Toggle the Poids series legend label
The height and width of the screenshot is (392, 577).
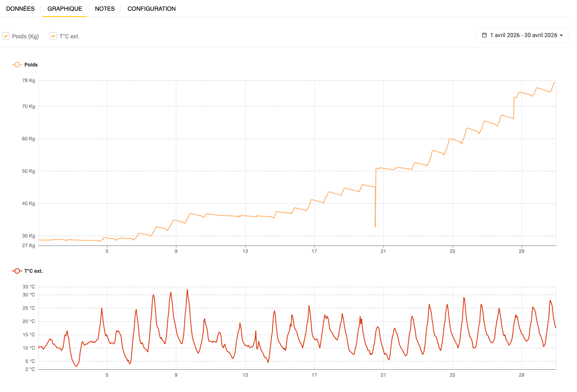point(31,65)
